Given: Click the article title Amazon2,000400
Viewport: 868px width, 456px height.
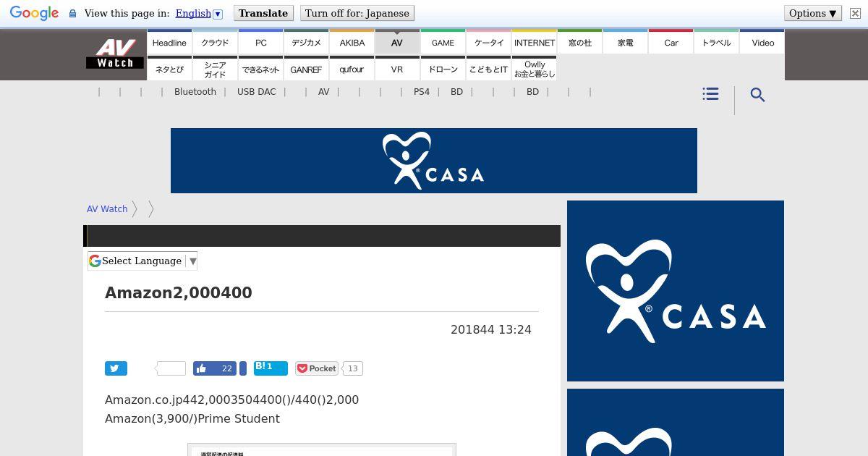Looking at the screenshot, I should point(179,293).
